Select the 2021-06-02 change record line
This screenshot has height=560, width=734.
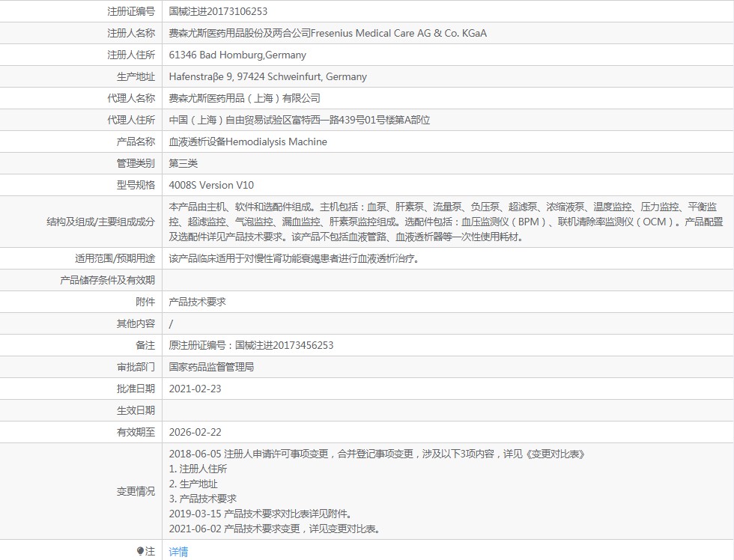[275, 529]
